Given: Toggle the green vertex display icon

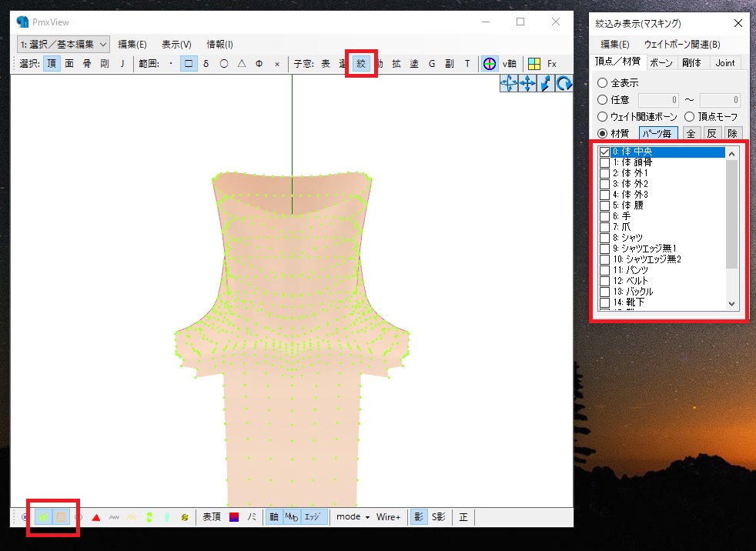Looking at the screenshot, I should point(43,517).
